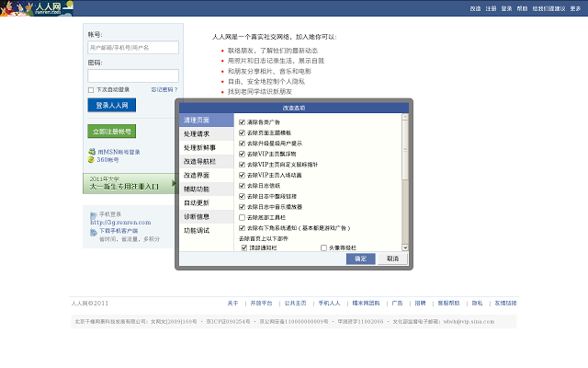
Task: Uncheck 去除升级星级用户提示 checkbox
Action: (242, 144)
